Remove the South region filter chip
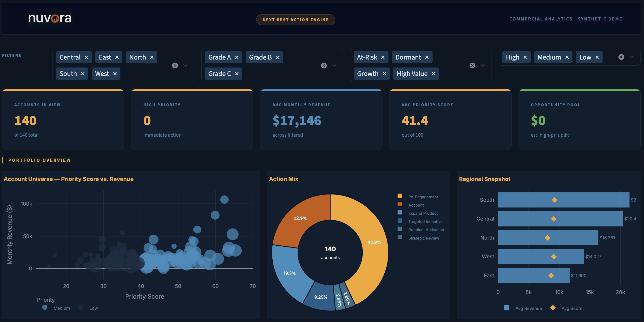This screenshot has height=322, width=644. (83, 74)
